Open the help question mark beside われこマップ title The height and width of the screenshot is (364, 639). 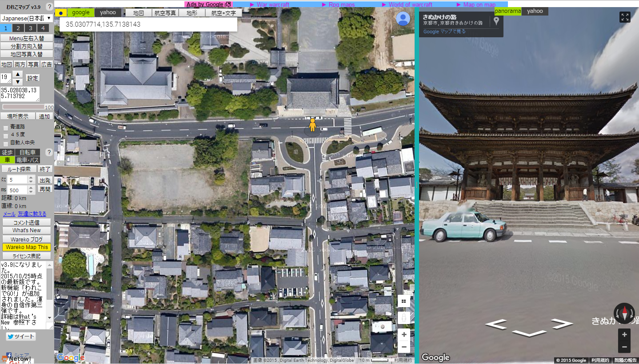tap(49, 7)
